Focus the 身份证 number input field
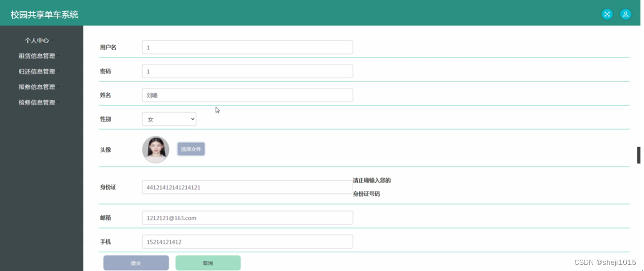644x271 pixels. pyautogui.click(x=247, y=187)
